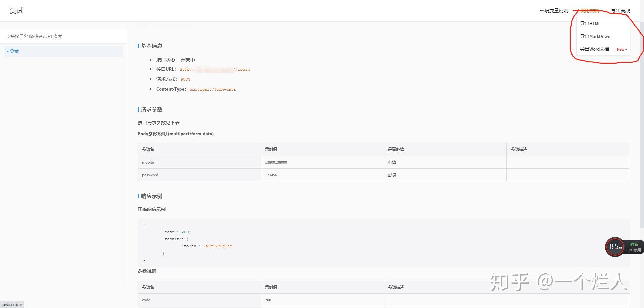
Task: Choose 导出Word文档 from the export menu
Action: [x=594, y=49]
